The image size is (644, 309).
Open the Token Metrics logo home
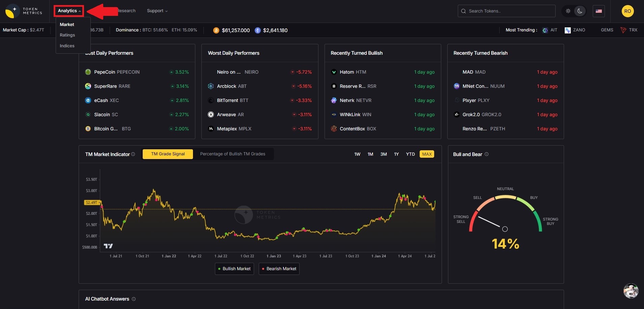24,11
